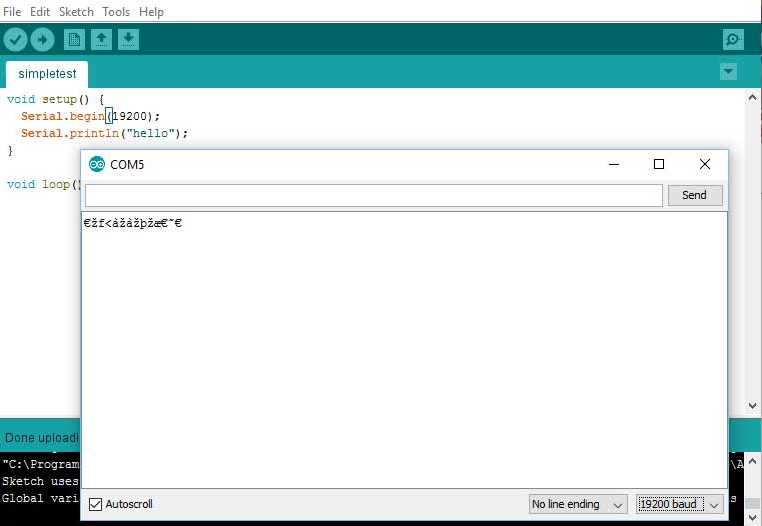The height and width of the screenshot is (526, 762).
Task: Maximize the COM5 serial monitor window
Action: click(x=658, y=164)
